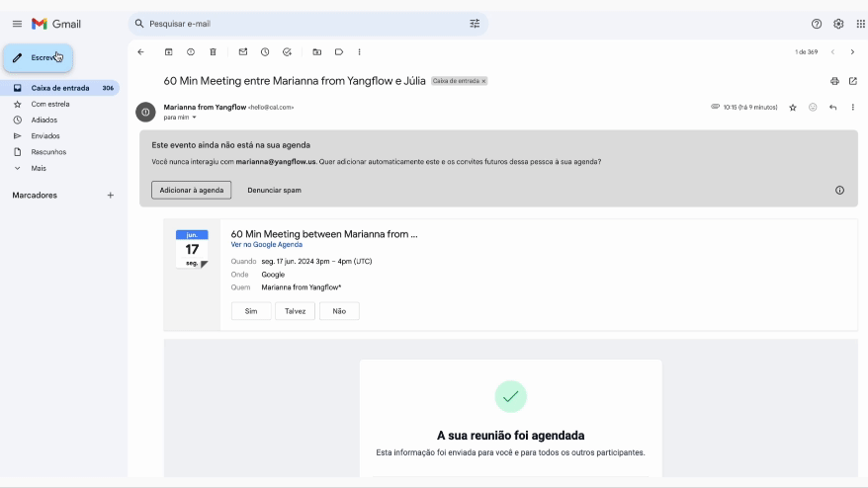Add emoji reaction to message
Screen dimensions: 868x488
pos(813,108)
